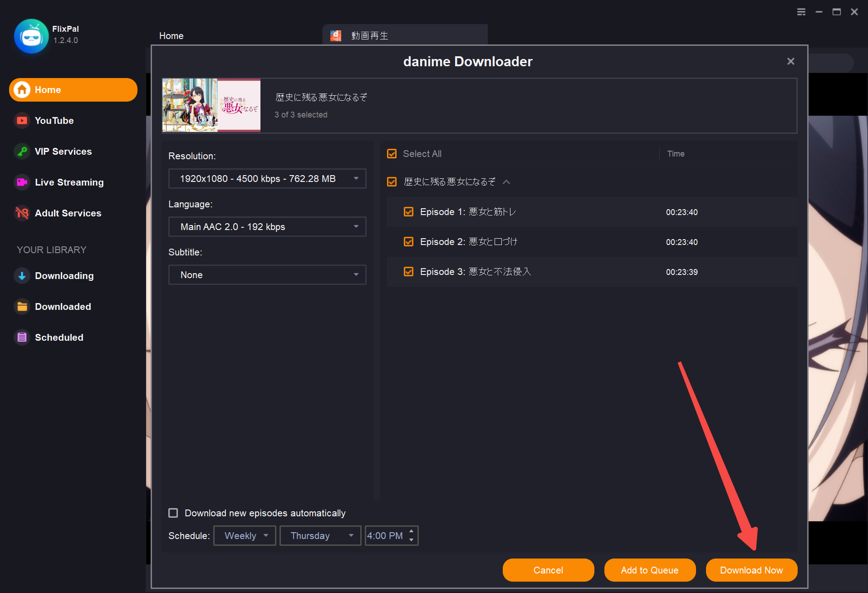The width and height of the screenshot is (868, 593).
Task: Click the danime favicon on 動画再生 tab
Action: pyautogui.click(x=336, y=36)
